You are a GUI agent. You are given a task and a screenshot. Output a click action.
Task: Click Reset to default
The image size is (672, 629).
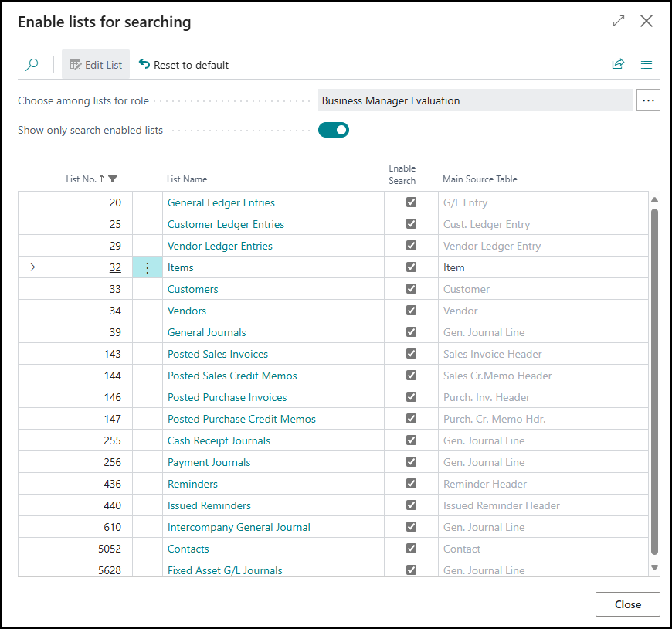[x=183, y=65]
